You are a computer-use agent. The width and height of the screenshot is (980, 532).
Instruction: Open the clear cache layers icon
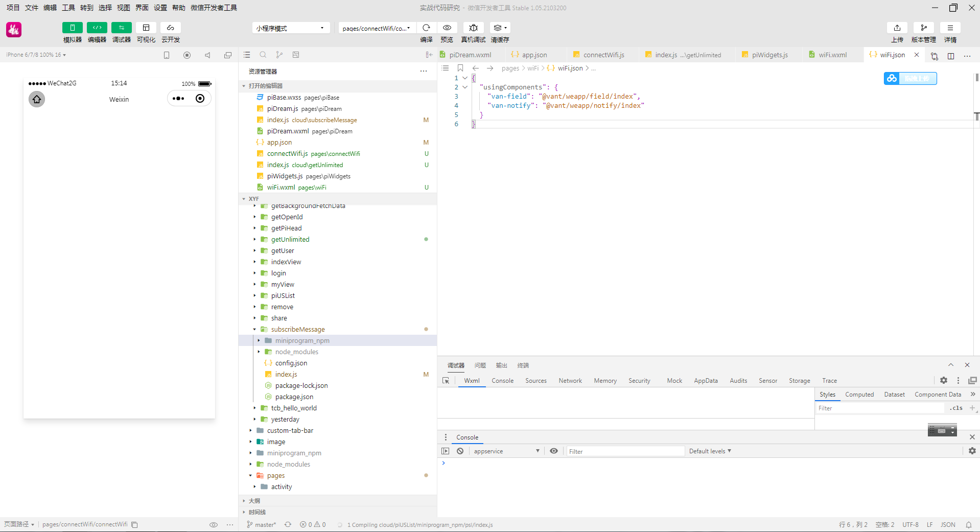pyautogui.click(x=500, y=28)
